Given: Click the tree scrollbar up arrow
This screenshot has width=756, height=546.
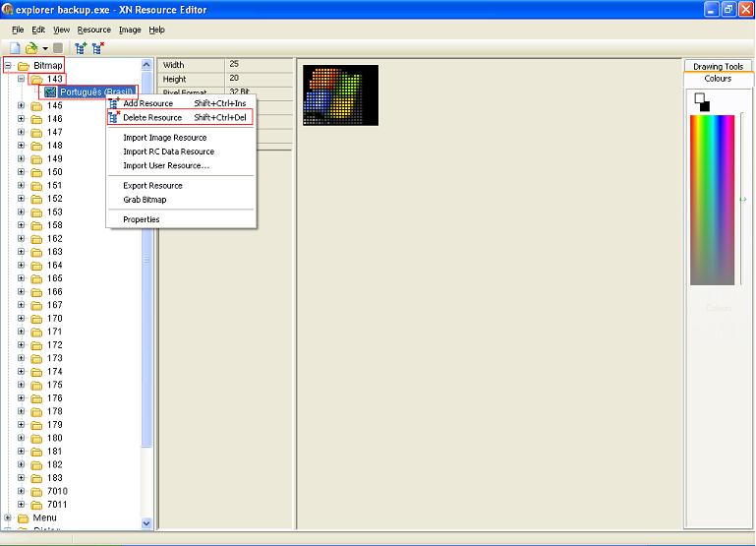Looking at the screenshot, I should [x=146, y=65].
